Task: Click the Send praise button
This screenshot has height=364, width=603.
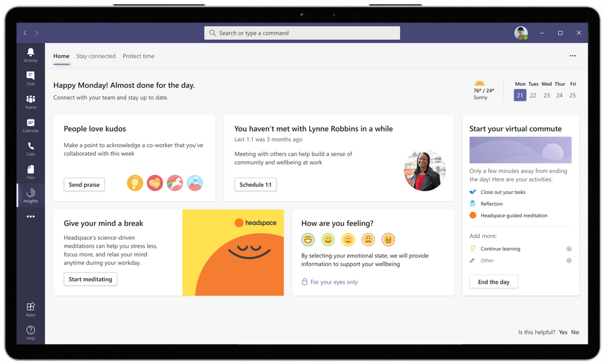Action: [x=84, y=185]
